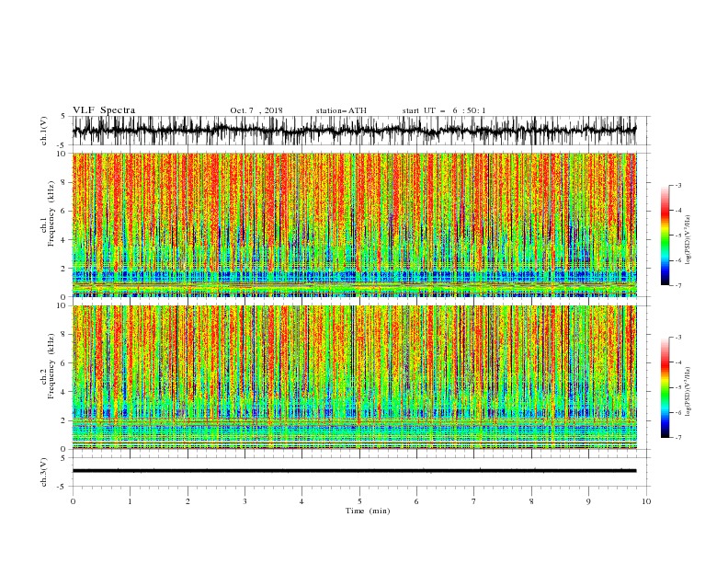The width and height of the screenshot is (728, 563).
Task: Click the ch.1 spectrogram plot
Action: pyautogui.click(x=354, y=224)
